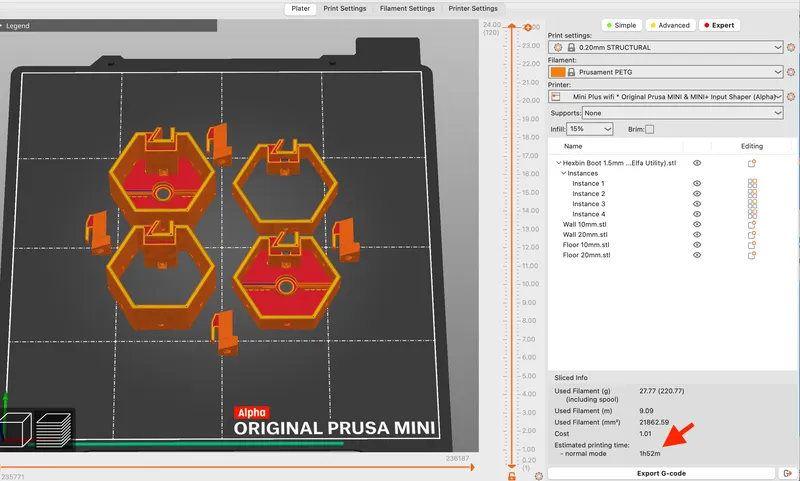
Task: Click the Editing column header
Action: tap(752, 146)
